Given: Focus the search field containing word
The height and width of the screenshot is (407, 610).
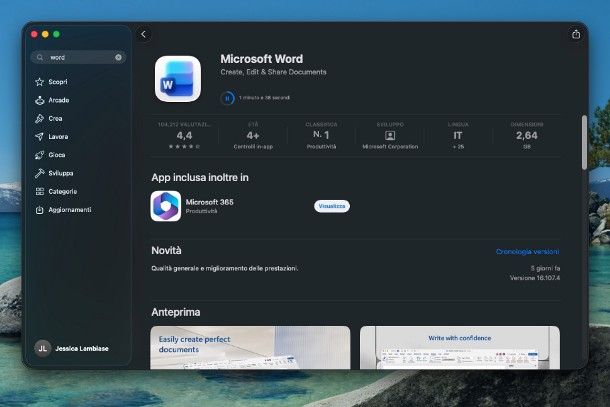Looking at the screenshot, I should tap(79, 58).
